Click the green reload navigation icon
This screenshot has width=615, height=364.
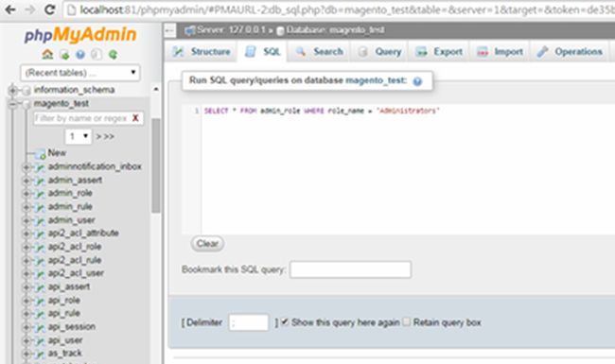tap(113, 55)
